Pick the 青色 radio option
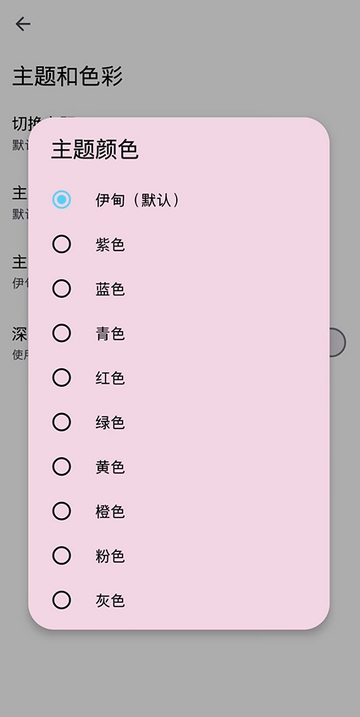360x717 pixels. point(61,333)
